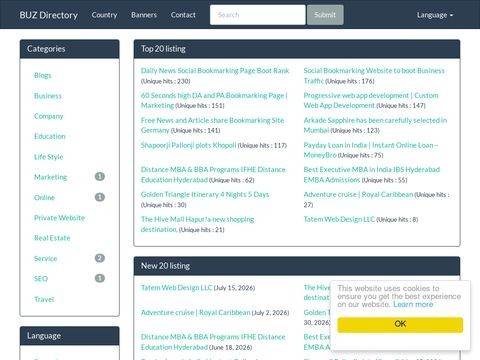
Task: Open Social Bookmarking Website to boot Business Traffic
Action: click(x=374, y=76)
